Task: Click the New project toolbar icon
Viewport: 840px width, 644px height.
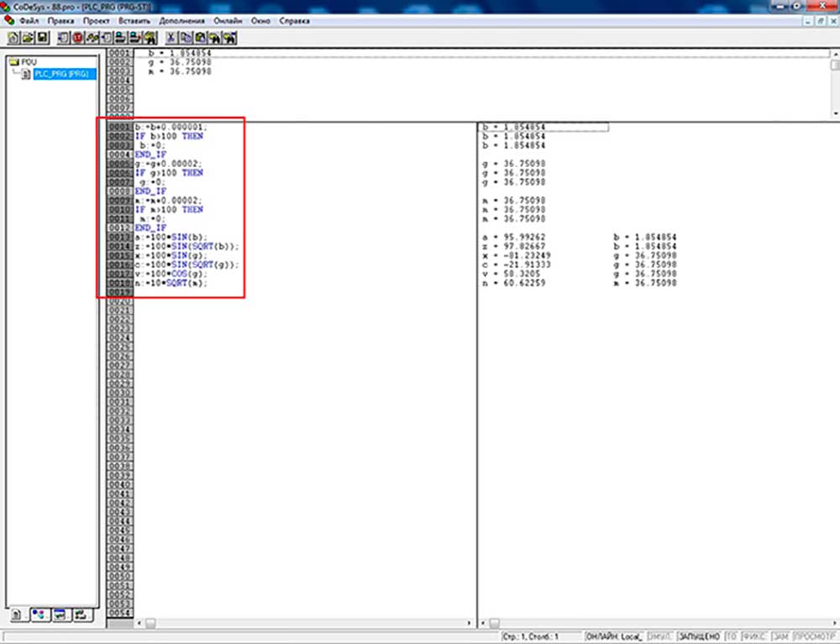Action: (x=13, y=38)
